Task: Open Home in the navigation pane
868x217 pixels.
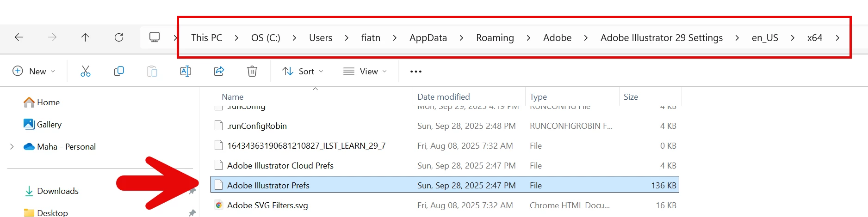Action: (42, 102)
